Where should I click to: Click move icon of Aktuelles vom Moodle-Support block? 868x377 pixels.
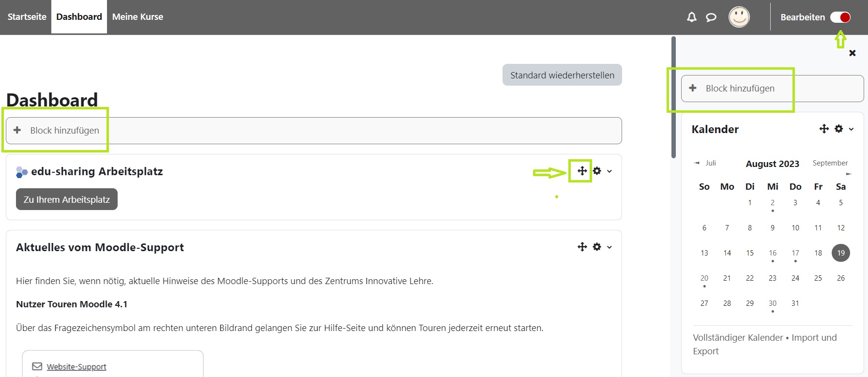pos(582,247)
